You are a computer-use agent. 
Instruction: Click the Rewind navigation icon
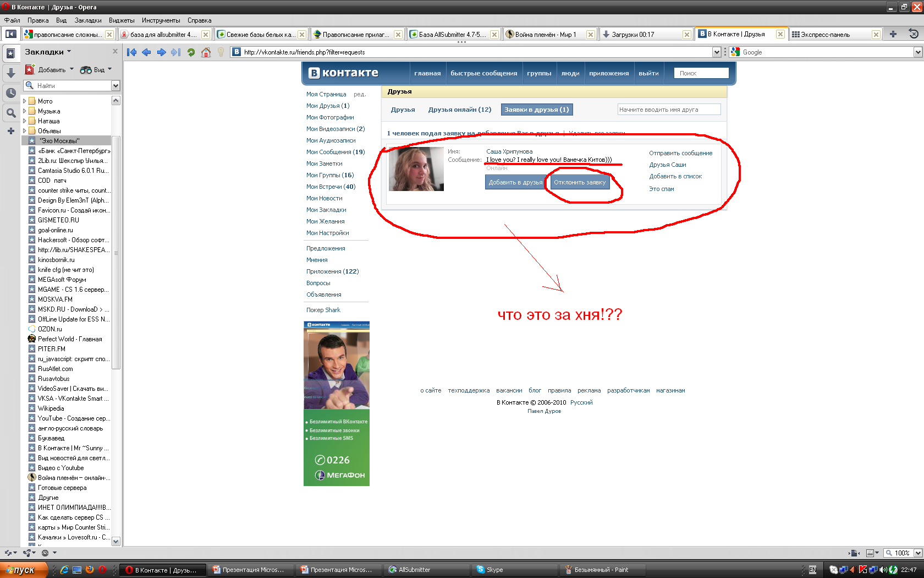[131, 52]
